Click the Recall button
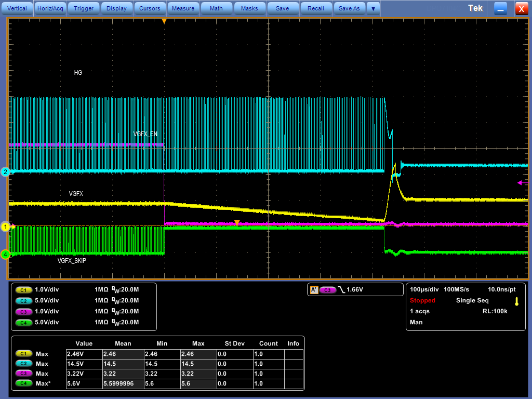Screen dimensions: 532x399 316,8
